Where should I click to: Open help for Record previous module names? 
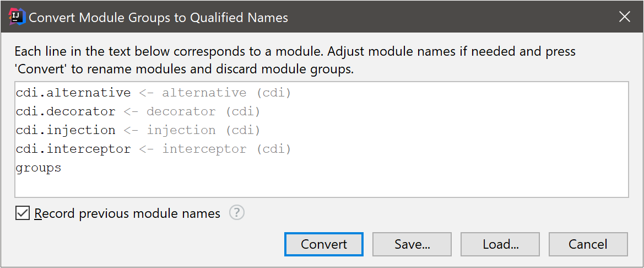click(237, 213)
